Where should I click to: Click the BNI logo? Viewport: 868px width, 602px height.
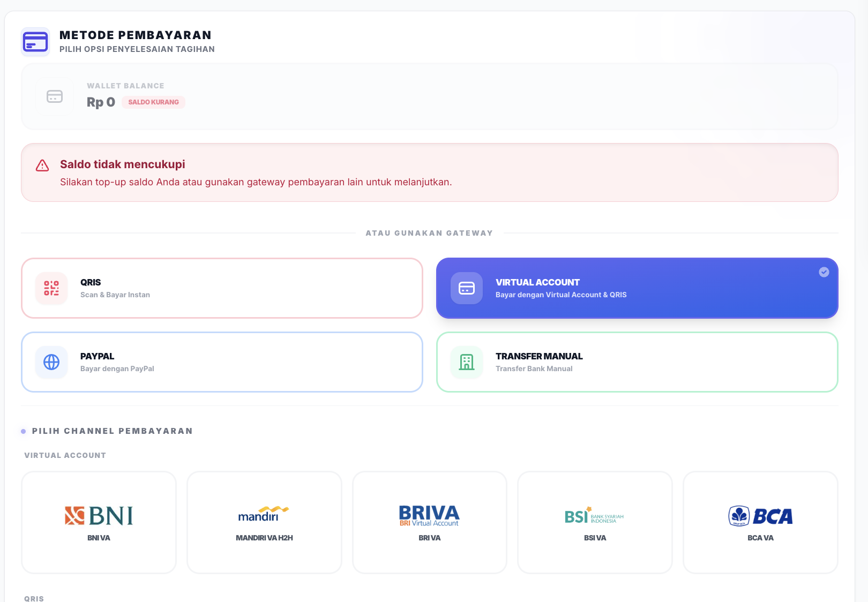99,516
